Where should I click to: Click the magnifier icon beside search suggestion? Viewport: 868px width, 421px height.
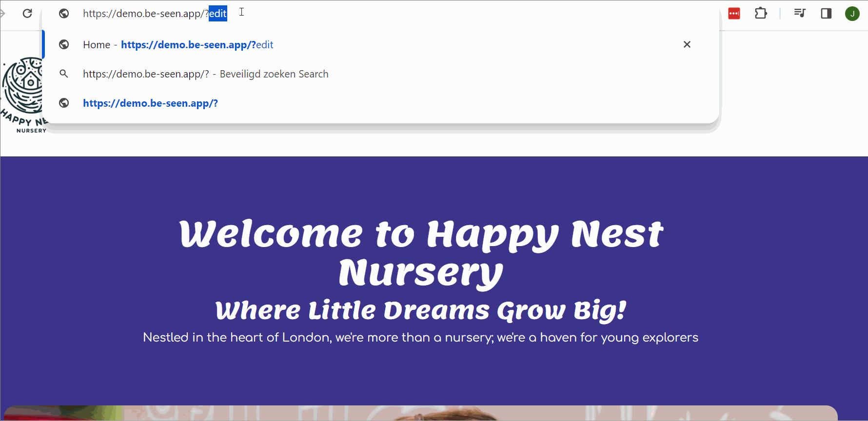click(x=64, y=74)
